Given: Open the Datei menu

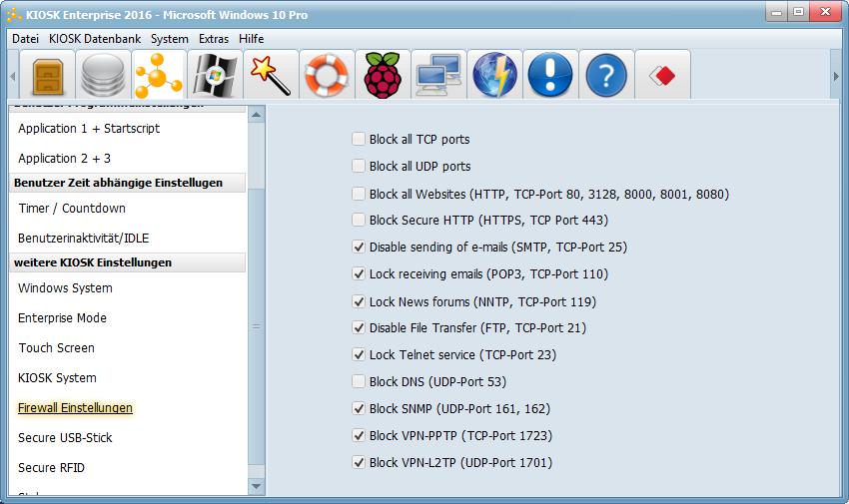Looking at the screenshot, I should [x=25, y=39].
